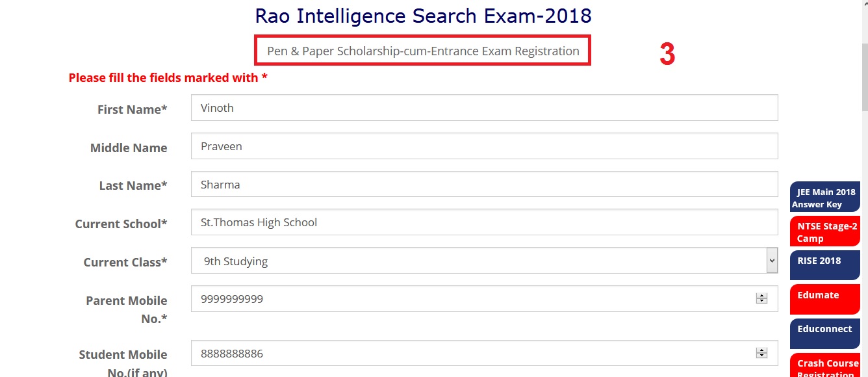The image size is (868, 377).
Task: Decrease Student Mobile number with down stepper
Action: tap(761, 356)
